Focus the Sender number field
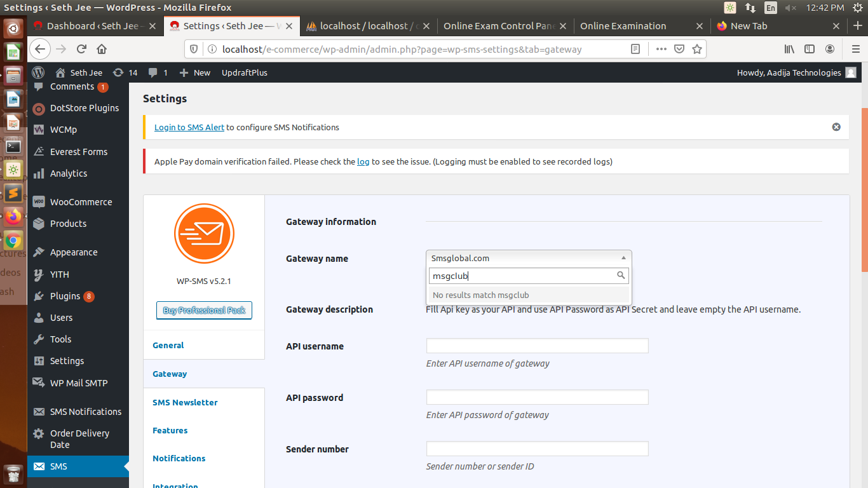The width and height of the screenshot is (868, 488). [x=537, y=449]
